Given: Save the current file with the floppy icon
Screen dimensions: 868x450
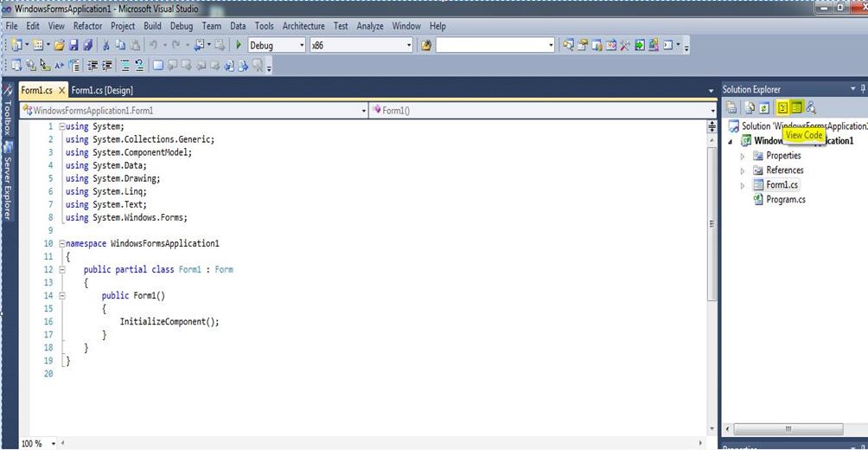Looking at the screenshot, I should point(73,46).
